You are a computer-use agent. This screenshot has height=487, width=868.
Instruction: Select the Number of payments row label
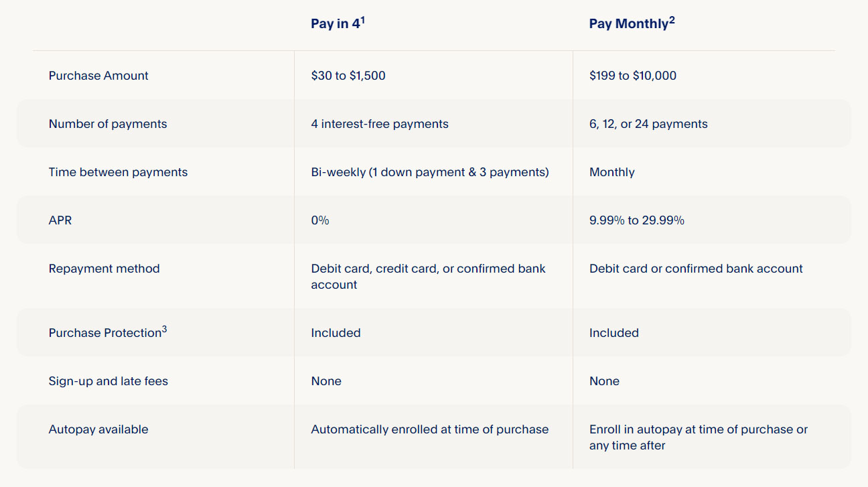coord(108,124)
